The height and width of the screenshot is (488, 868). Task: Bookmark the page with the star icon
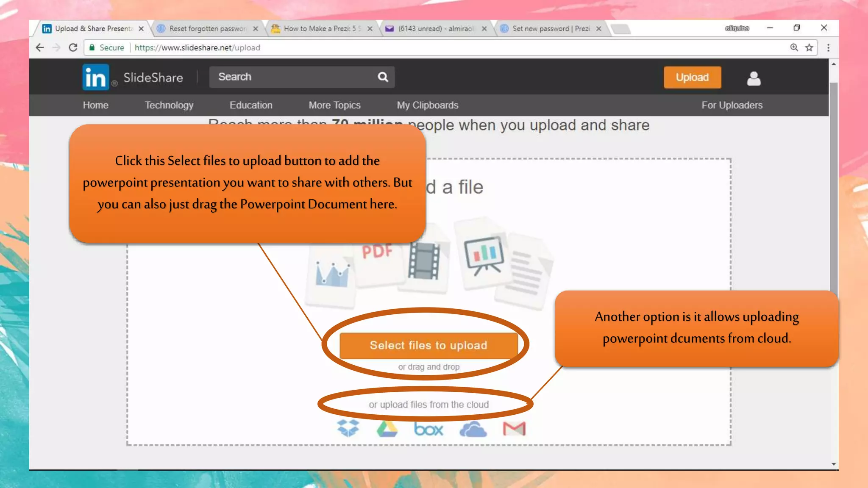click(x=809, y=47)
